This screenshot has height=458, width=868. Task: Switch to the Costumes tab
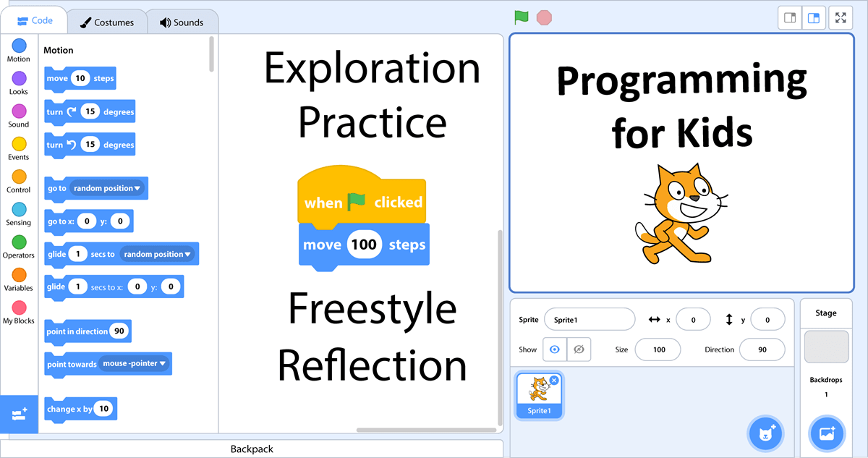click(x=107, y=22)
